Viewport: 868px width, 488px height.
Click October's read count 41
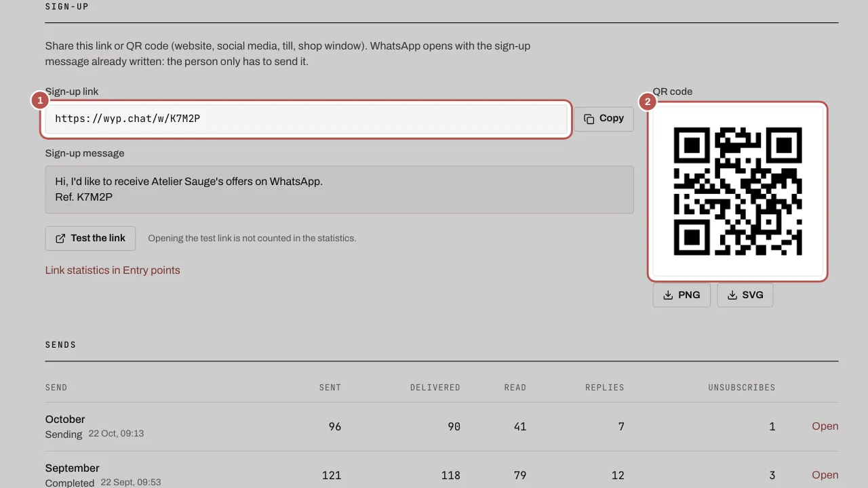(519, 426)
